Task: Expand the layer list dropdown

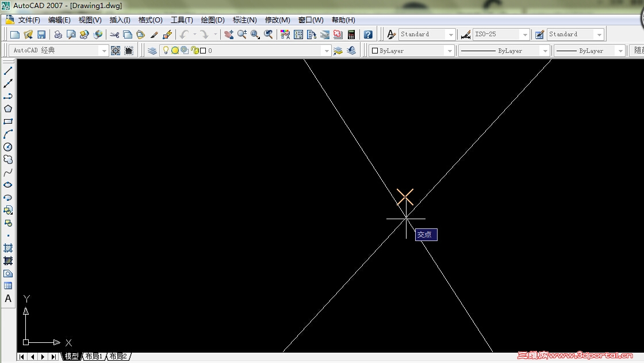Action: tap(327, 51)
